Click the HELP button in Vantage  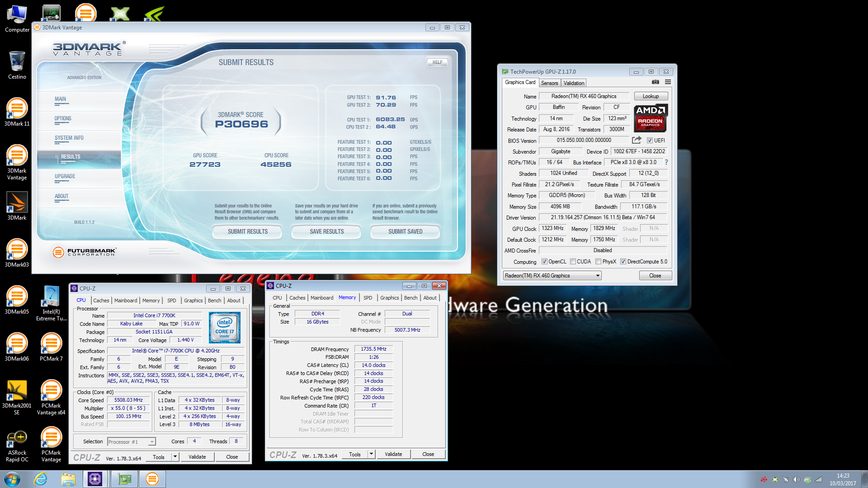(x=437, y=62)
